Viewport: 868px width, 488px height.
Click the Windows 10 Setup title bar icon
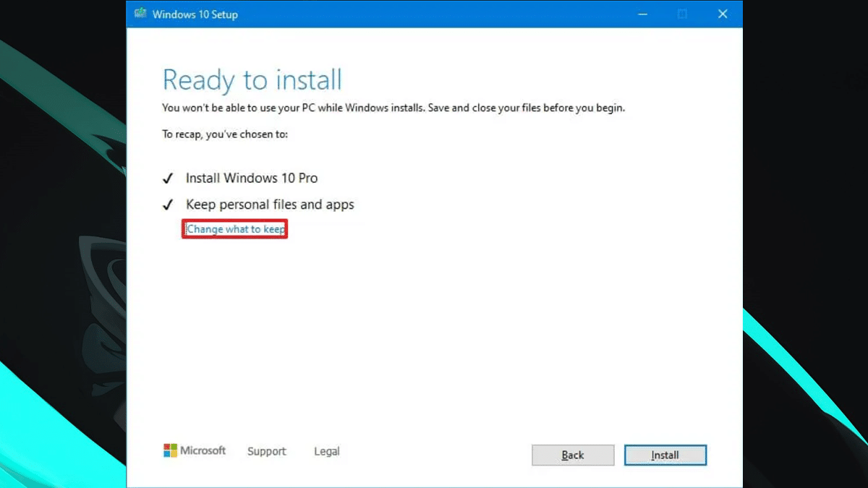pos(140,14)
